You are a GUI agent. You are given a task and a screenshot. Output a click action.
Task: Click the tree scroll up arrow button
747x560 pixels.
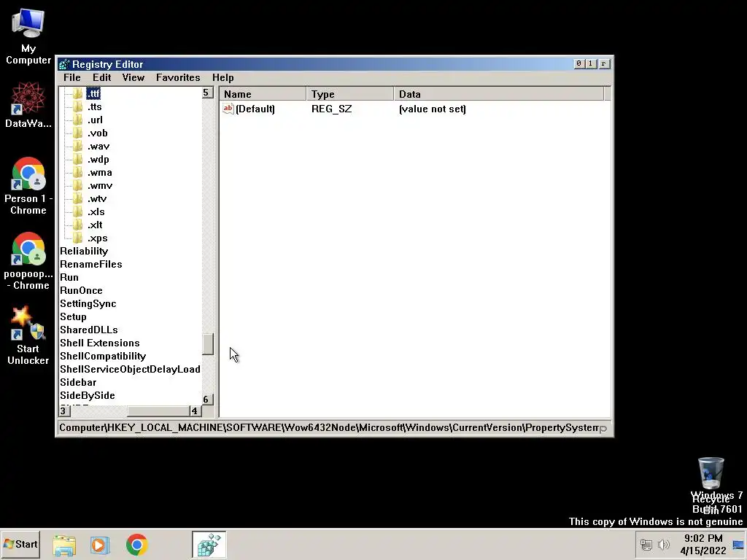click(x=207, y=93)
